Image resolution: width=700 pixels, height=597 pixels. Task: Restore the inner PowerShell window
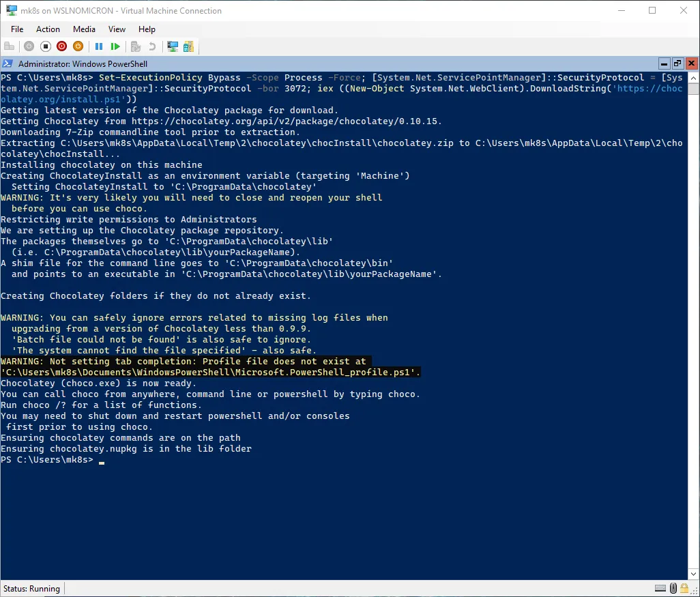[x=677, y=63]
